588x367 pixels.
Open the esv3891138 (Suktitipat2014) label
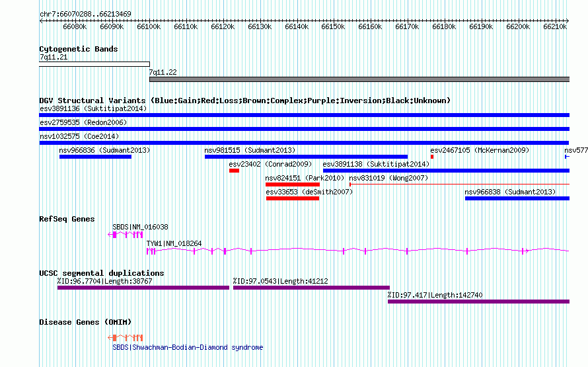point(376,164)
